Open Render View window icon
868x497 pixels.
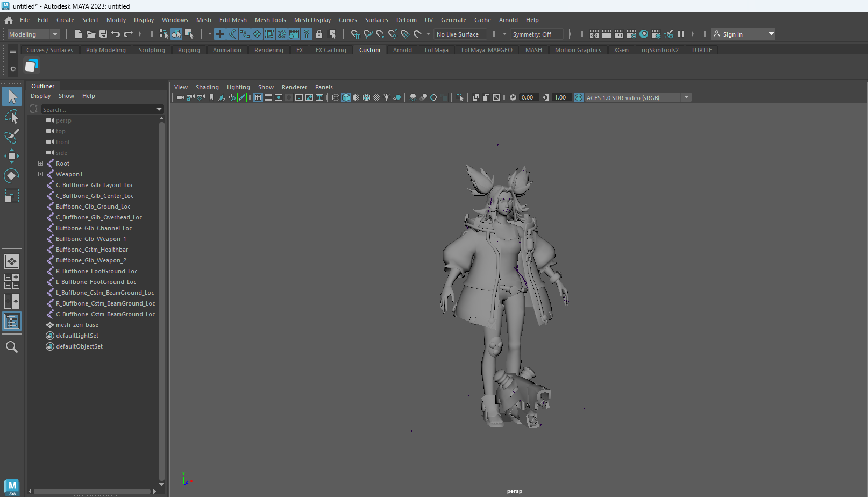[x=594, y=34]
